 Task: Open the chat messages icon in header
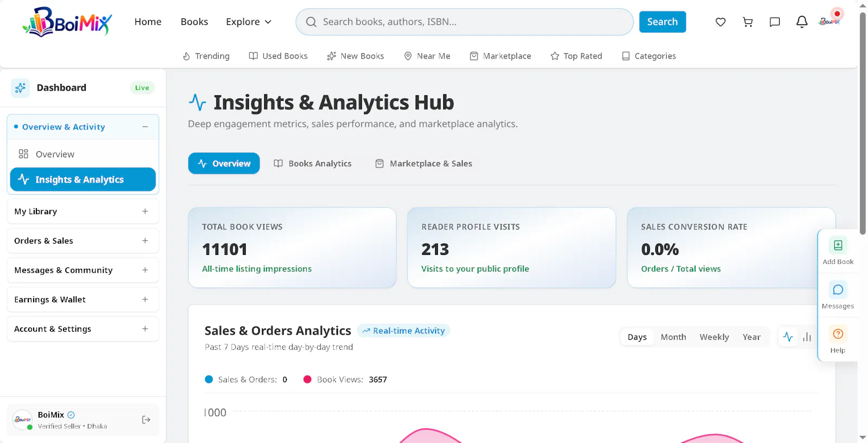775,22
